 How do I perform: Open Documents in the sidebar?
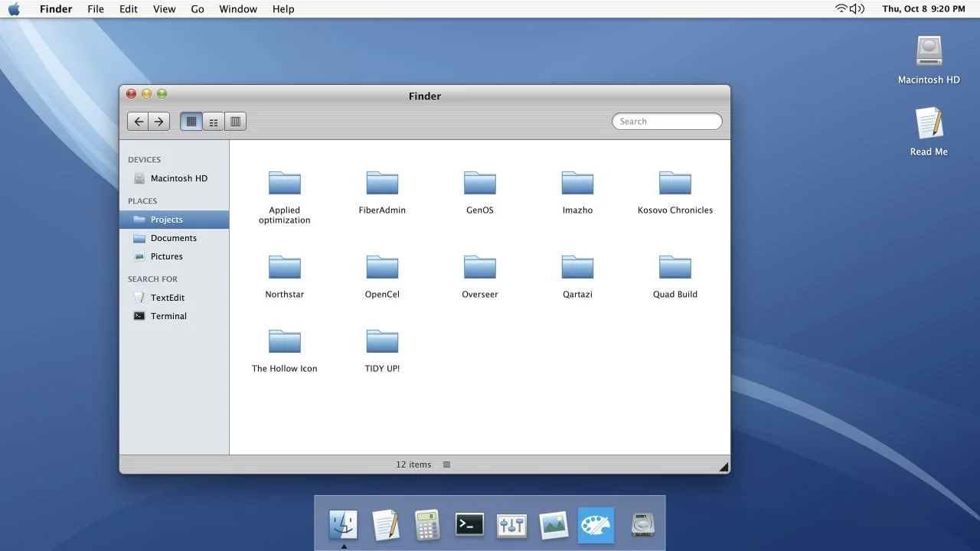tap(174, 238)
